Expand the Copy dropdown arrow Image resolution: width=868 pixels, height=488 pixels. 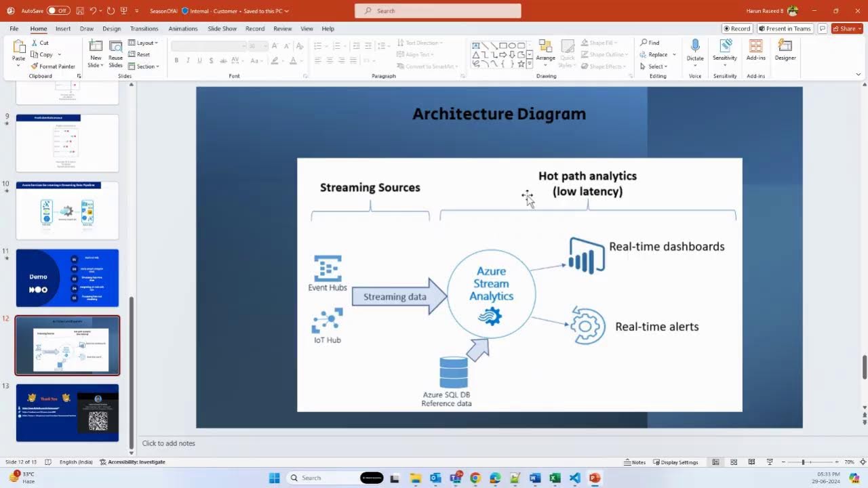(x=59, y=54)
